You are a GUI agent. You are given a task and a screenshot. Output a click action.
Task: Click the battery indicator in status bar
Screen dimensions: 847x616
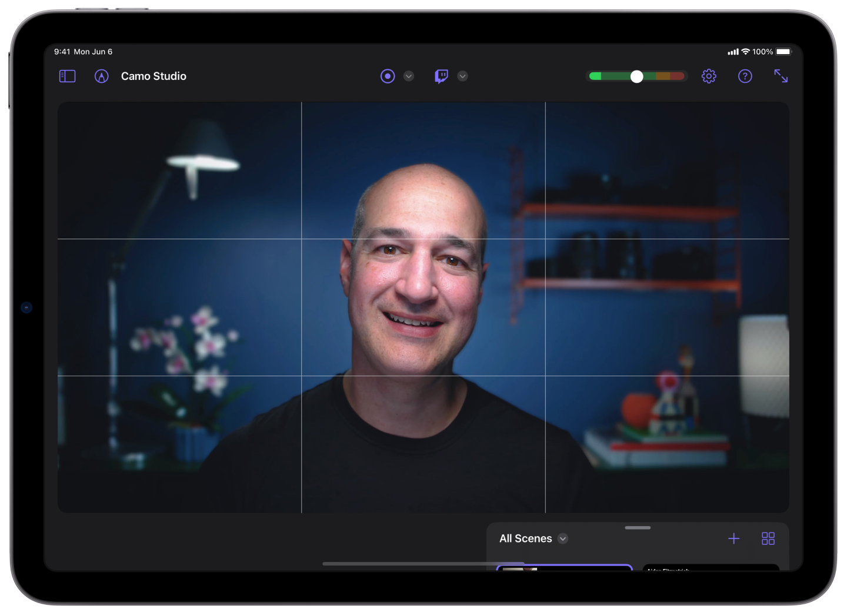[x=783, y=52]
